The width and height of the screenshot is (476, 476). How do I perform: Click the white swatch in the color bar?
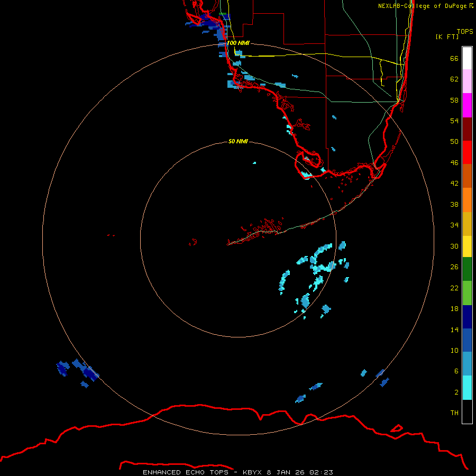coord(467,58)
